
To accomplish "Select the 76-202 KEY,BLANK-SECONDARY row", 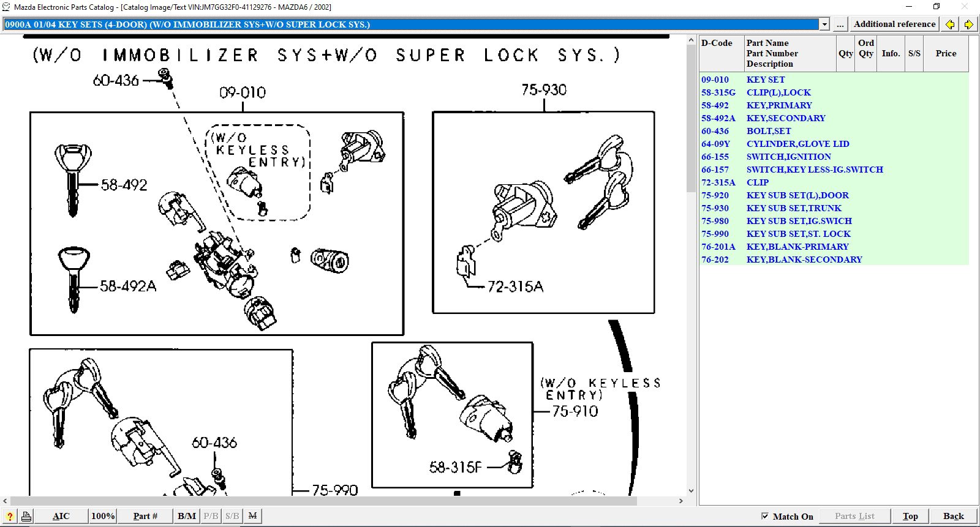I will 834,260.
